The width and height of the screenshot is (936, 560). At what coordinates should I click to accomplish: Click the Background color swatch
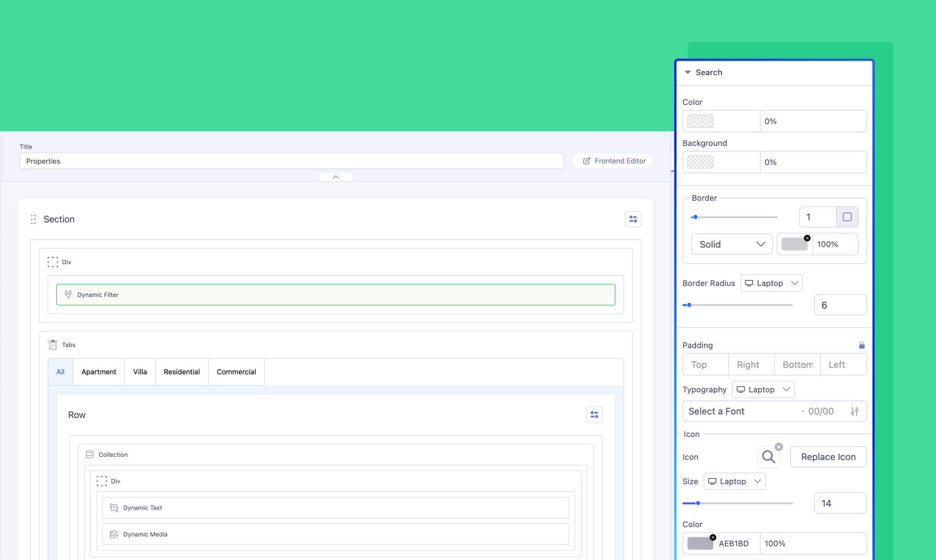pyautogui.click(x=700, y=162)
